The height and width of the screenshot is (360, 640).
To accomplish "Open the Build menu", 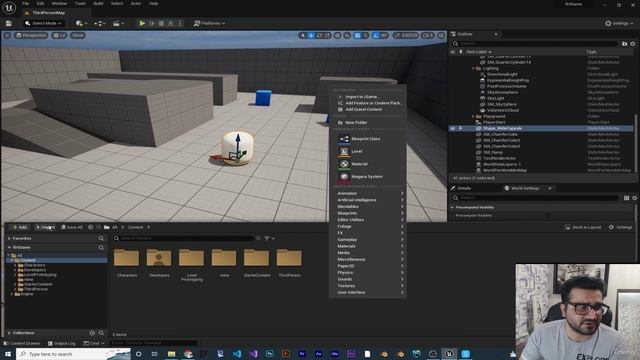I will pyautogui.click(x=98, y=4).
